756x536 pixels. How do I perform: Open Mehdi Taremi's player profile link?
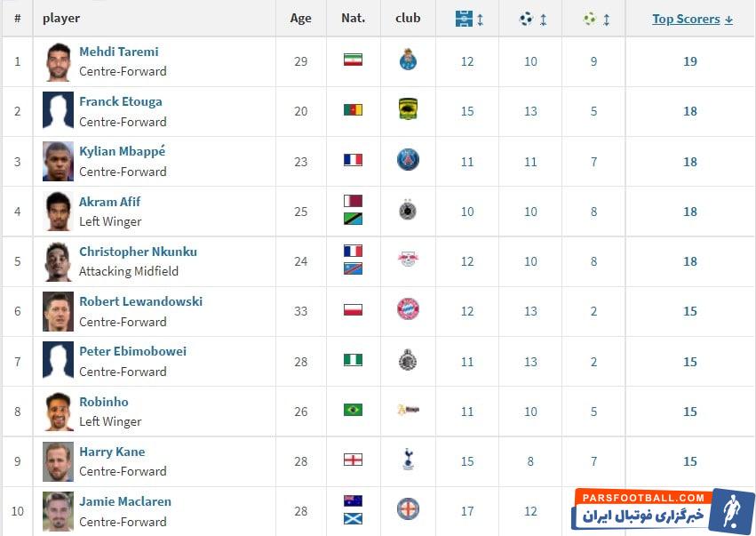(x=118, y=52)
